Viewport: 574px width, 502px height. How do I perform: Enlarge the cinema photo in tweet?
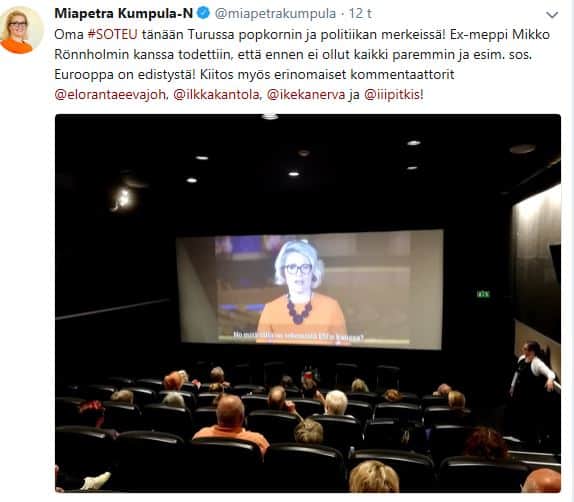(308, 303)
